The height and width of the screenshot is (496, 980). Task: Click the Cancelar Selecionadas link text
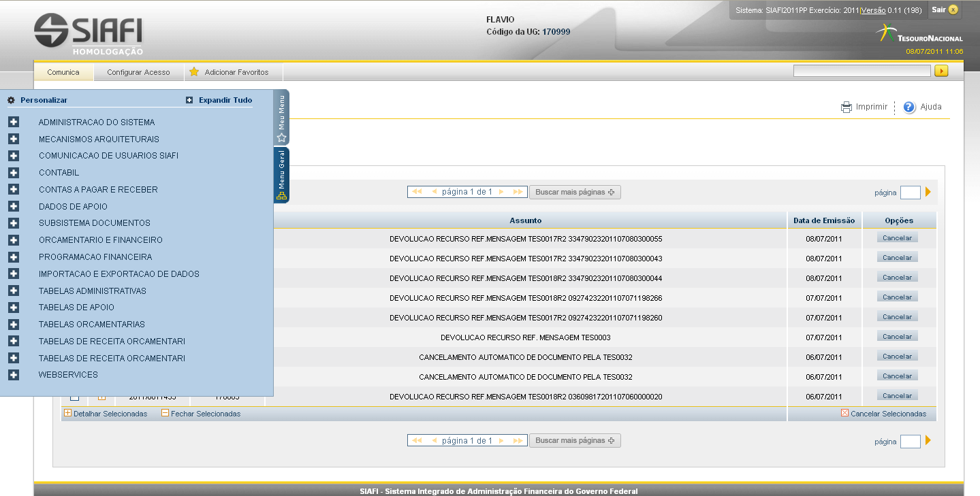[889, 414]
